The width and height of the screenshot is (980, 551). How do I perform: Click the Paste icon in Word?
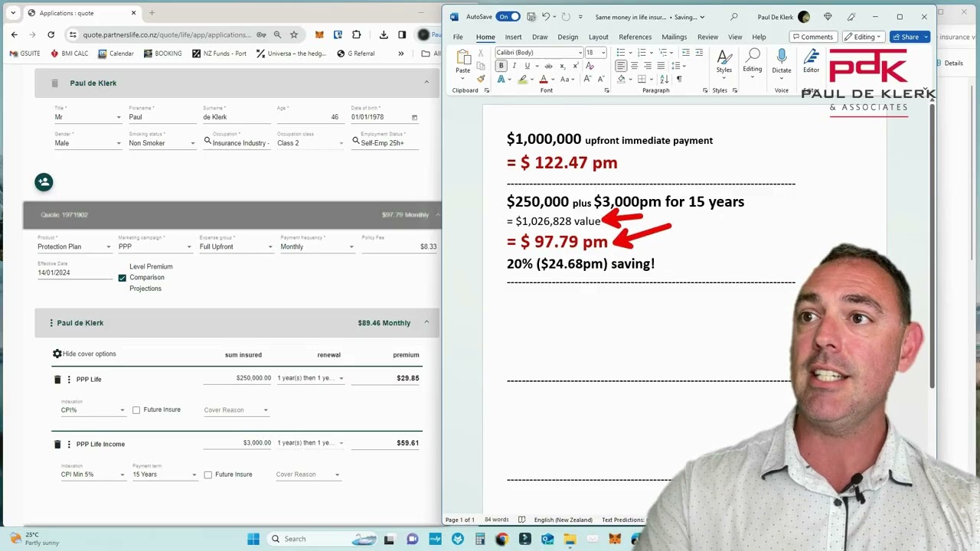click(462, 58)
